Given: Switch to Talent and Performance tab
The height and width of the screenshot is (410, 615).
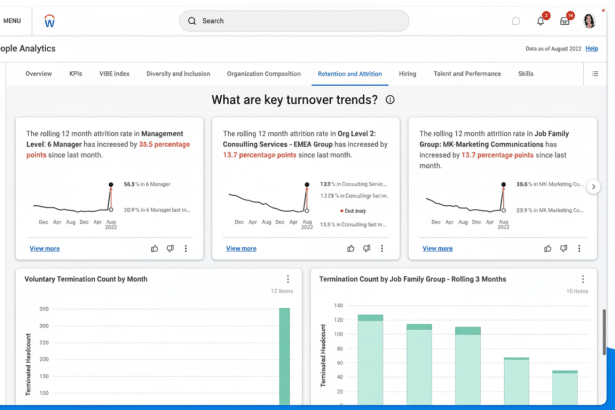Looking at the screenshot, I should pos(467,74).
